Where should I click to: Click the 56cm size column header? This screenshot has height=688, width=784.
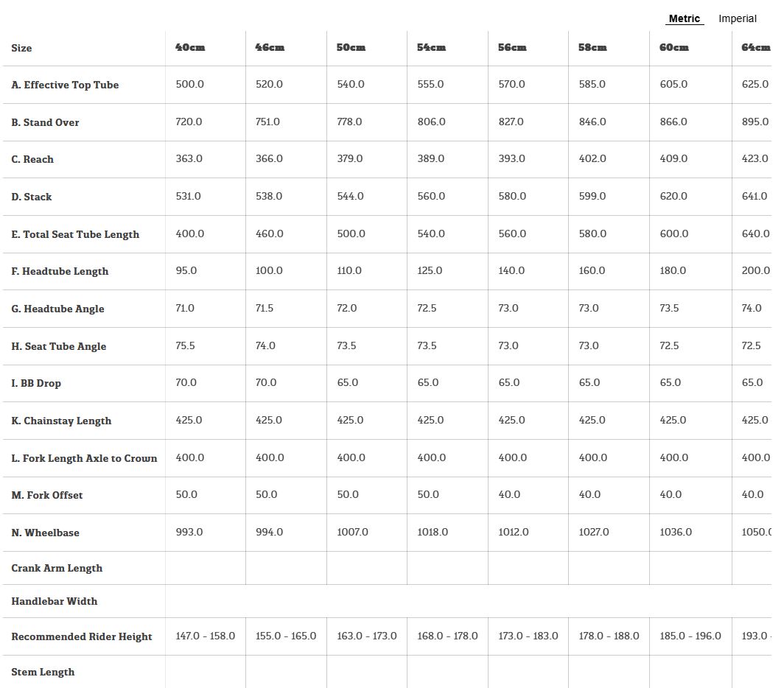(x=512, y=47)
